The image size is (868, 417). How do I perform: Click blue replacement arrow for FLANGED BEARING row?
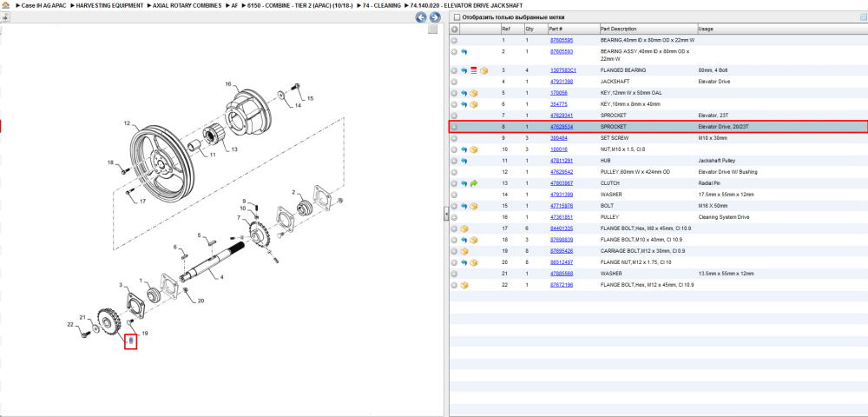click(x=464, y=70)
